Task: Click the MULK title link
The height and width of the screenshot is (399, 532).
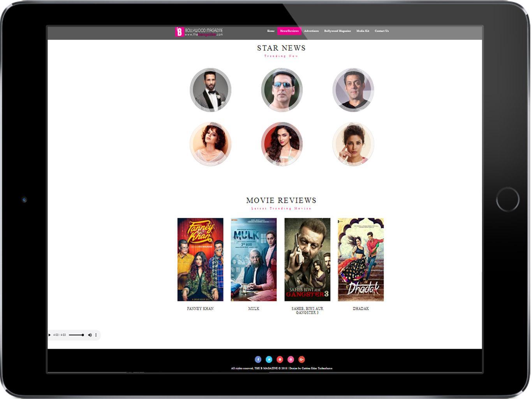Action: coord(254,309)
